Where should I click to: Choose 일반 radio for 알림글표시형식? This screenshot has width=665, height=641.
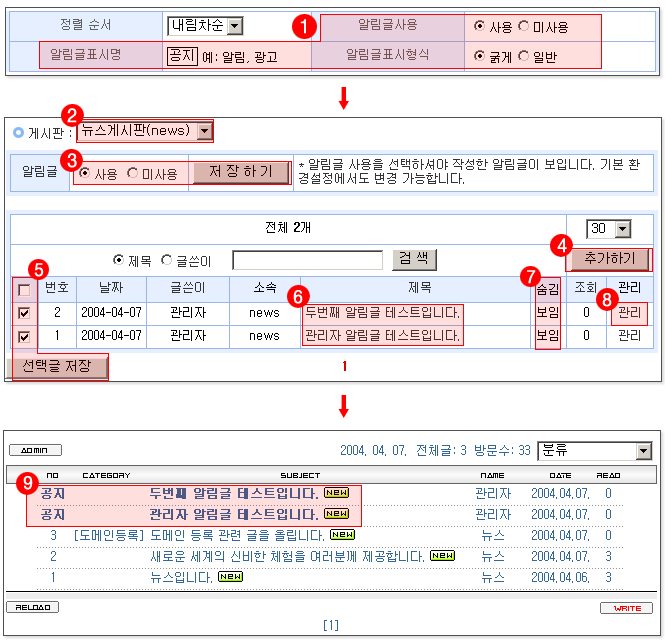click(x=524, y=56)
